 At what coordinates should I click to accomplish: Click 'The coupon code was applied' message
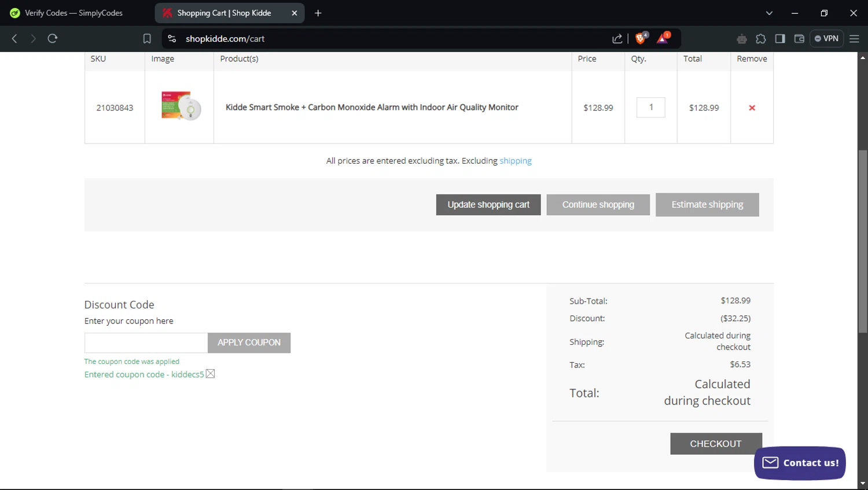132,362
